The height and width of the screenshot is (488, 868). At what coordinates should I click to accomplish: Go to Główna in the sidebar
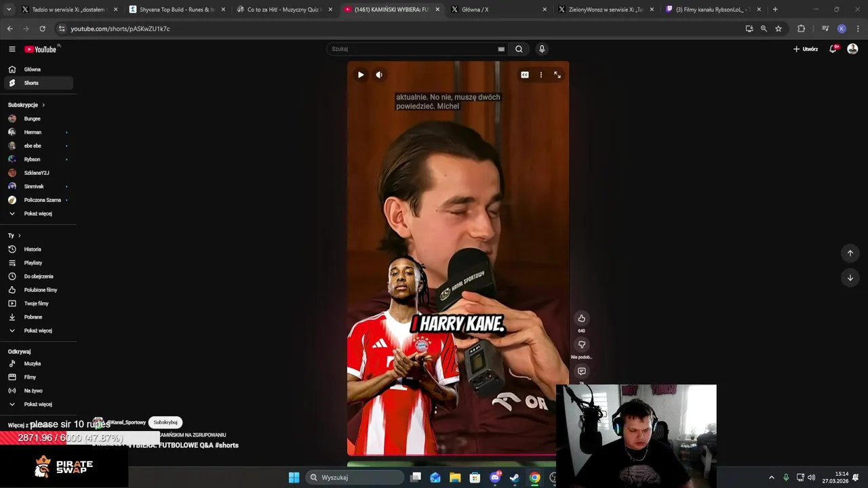[38, 69]
